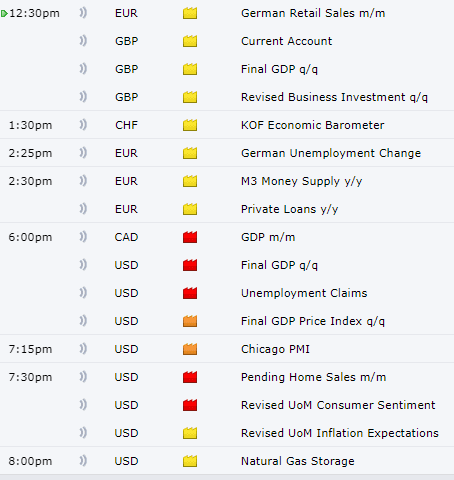This screenshot has height=480, width=454.
Task: Click sound alert icon for Final GDP Price Index
Action: (83, 321)
